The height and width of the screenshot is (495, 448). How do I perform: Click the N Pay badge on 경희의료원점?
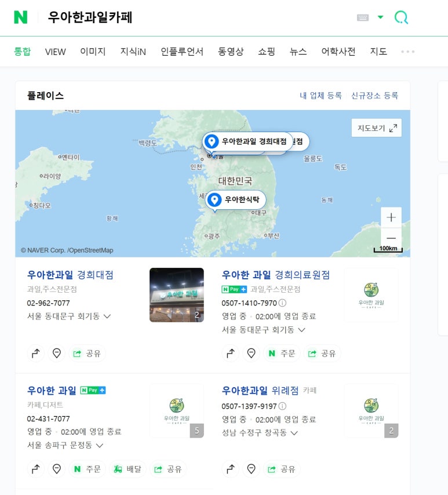234,289
